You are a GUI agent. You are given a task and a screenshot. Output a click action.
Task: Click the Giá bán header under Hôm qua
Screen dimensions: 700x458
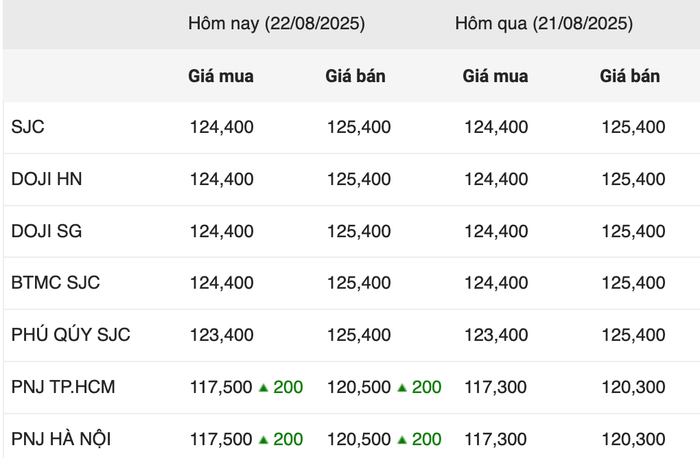[x=630, y=76]
